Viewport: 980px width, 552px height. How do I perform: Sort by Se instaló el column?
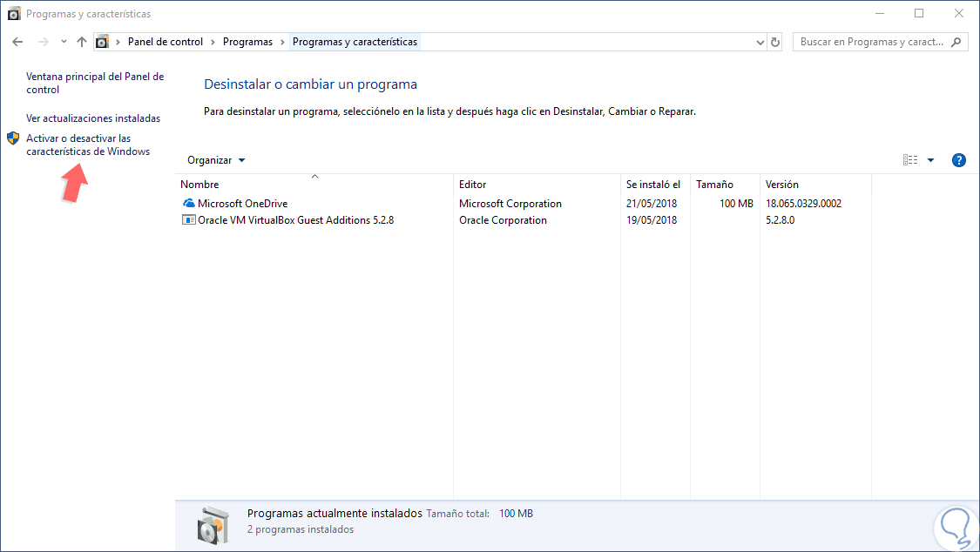tap(653, 185)
